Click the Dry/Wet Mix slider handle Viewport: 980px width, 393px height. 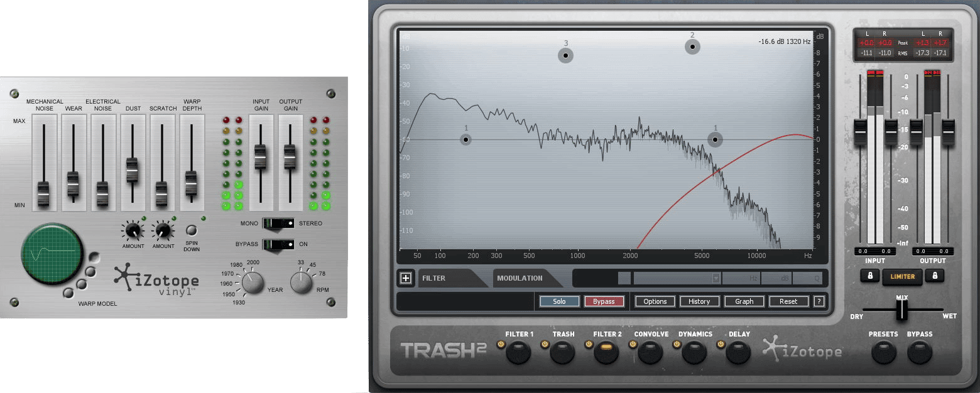[902, 310]
